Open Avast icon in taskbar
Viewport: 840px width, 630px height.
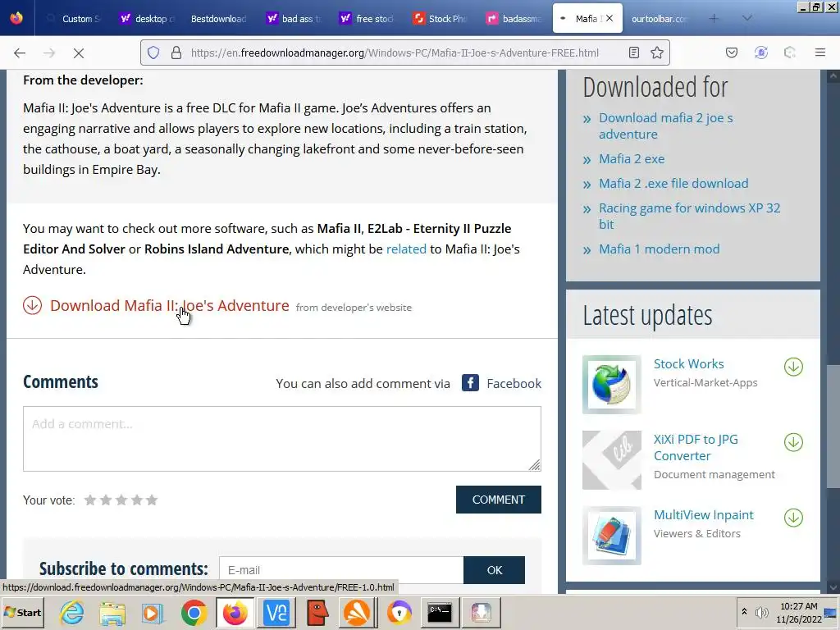click(358, 612)
